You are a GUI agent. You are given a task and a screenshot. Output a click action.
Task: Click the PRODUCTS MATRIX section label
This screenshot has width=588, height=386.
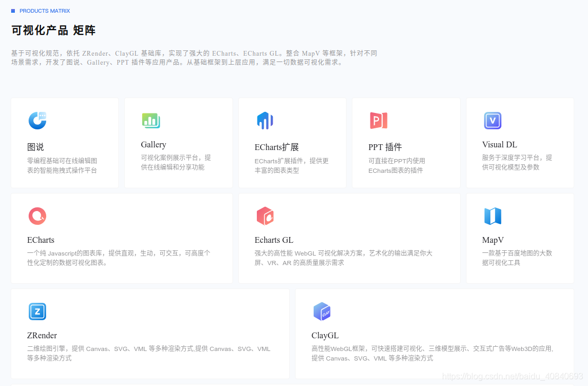(45, 11)
